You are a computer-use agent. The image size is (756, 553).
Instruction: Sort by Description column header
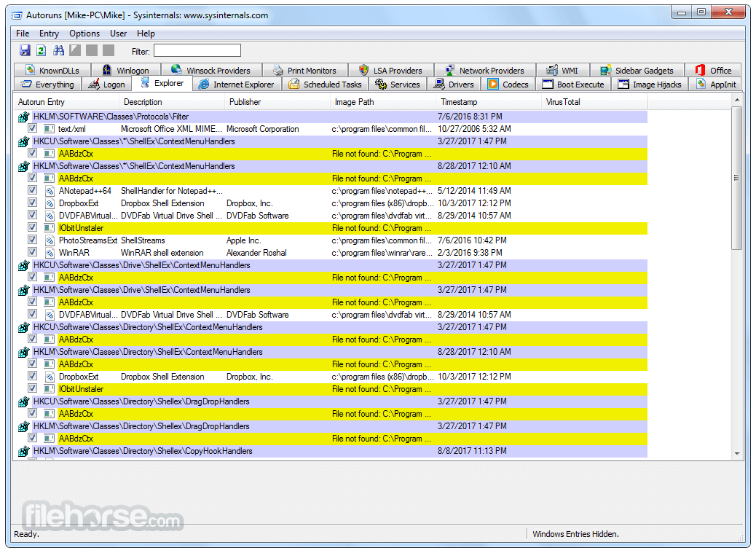tap(172, 102)
